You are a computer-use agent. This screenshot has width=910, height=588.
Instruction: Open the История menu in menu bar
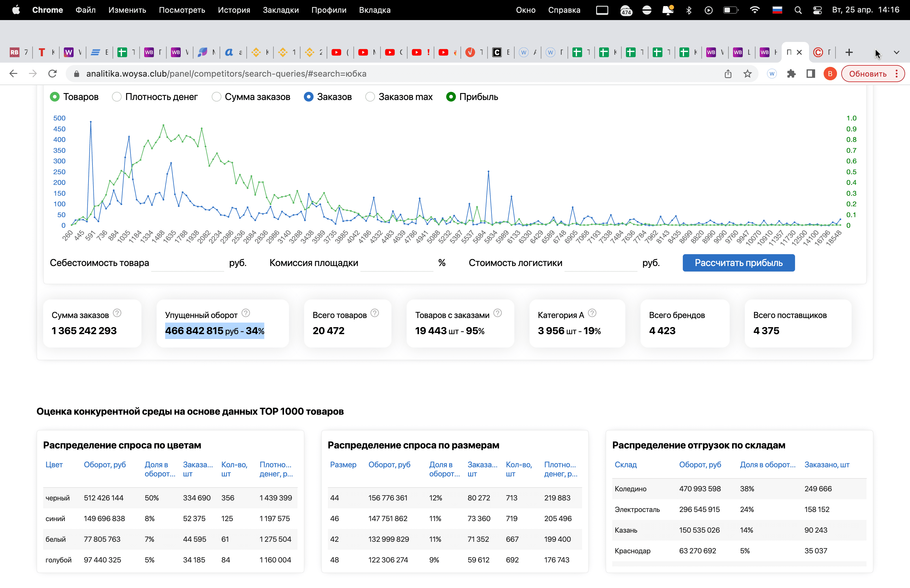click(234, 10)
